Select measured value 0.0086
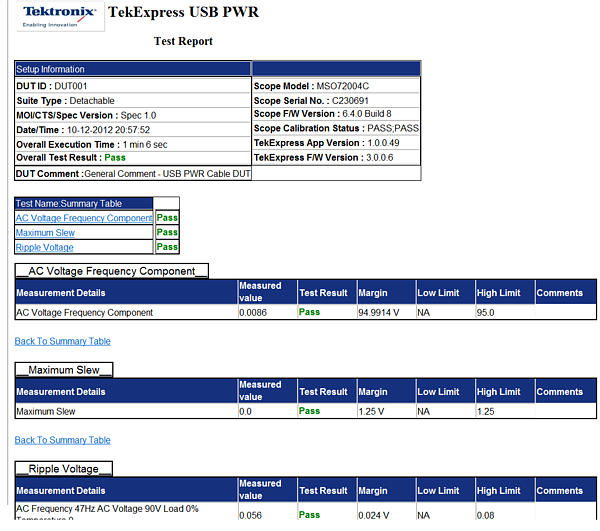 pyautogui.click(x=253, y=313)
